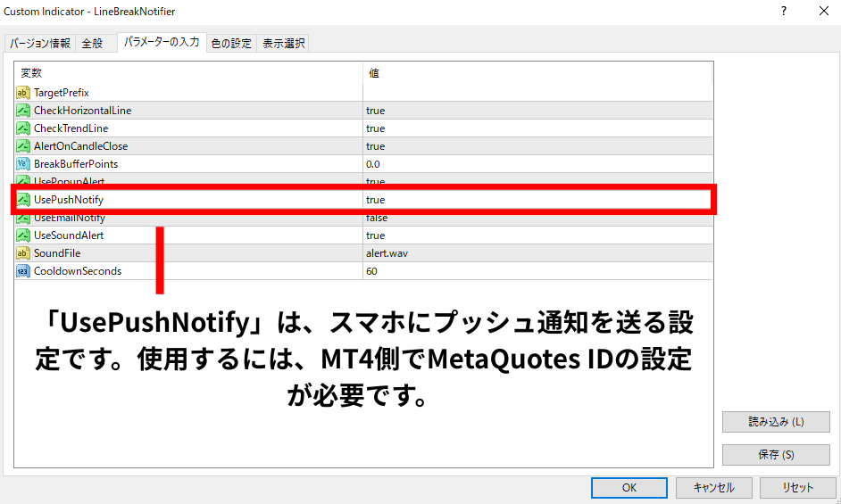Switch to the 色の設定 tab
Screen dimensions: 841x504
231,44
